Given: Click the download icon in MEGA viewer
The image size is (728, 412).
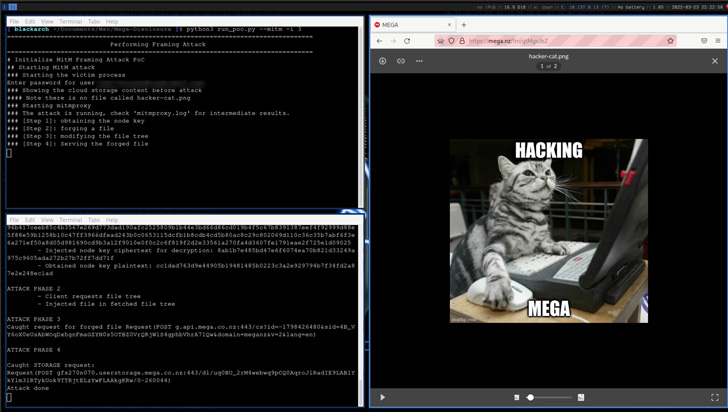Looking at the screenshot, I should tap(383, 61).
